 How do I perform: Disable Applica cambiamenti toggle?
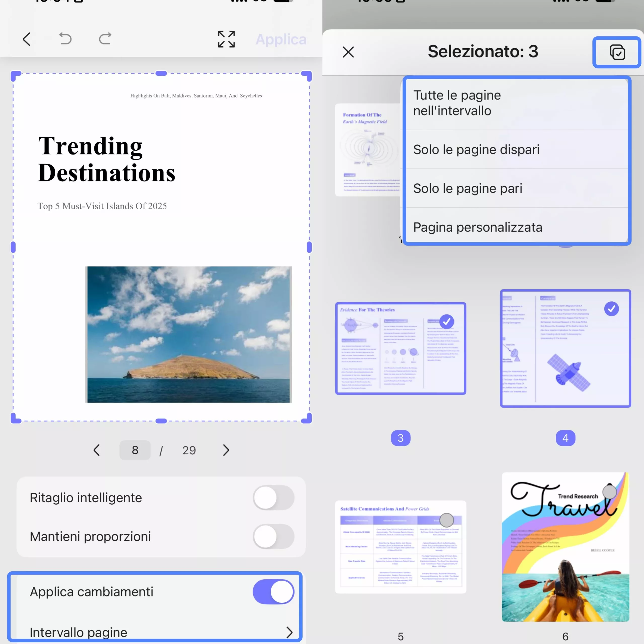(x=273, y=592)
